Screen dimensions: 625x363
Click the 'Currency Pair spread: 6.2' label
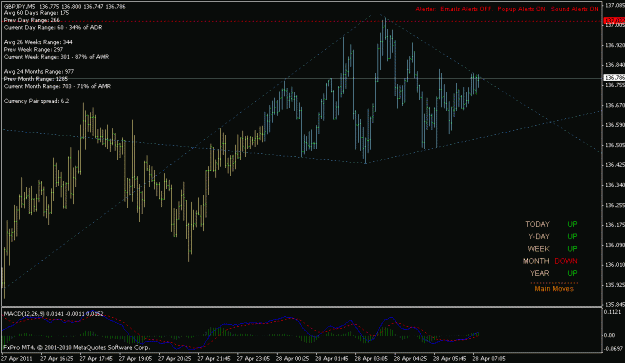[36, 101]
